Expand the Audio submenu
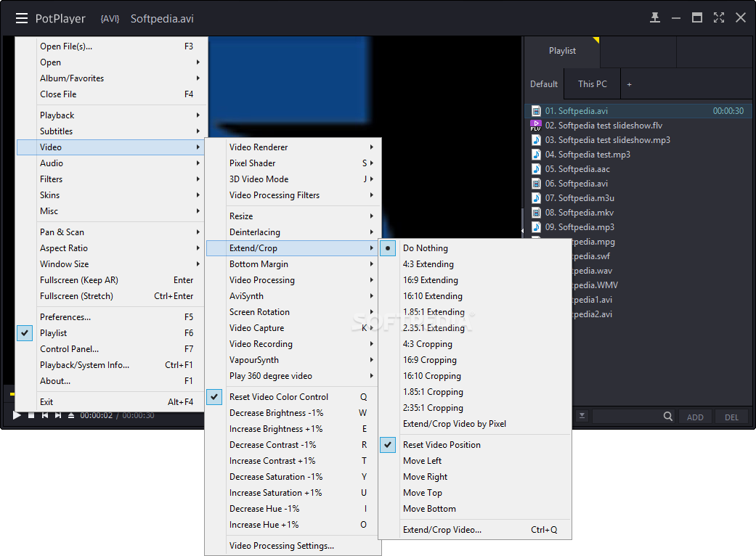The image size is (756, 556). click(x=111, y=163)
